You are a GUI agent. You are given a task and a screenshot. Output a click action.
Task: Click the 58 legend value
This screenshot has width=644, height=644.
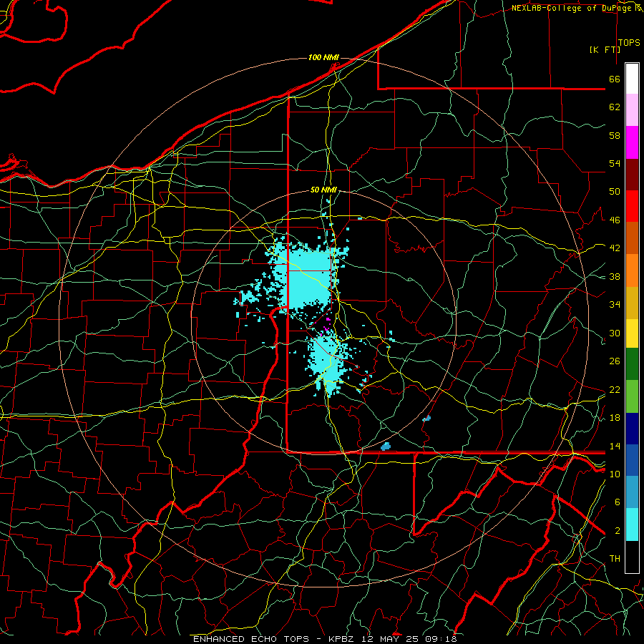pos(615,135)
